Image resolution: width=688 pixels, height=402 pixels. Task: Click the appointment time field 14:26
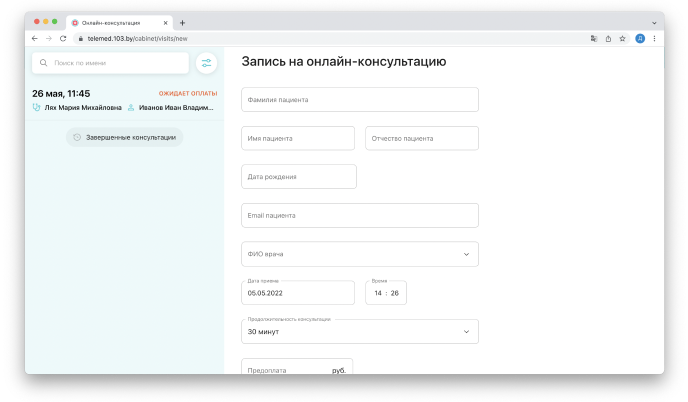coord(386,293)
